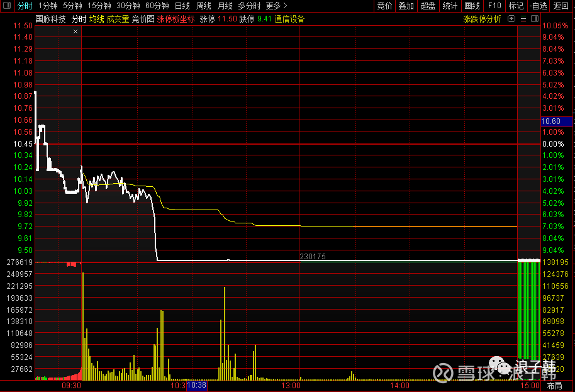
Task: Click 返回 to go back
Action: point(561,6)
